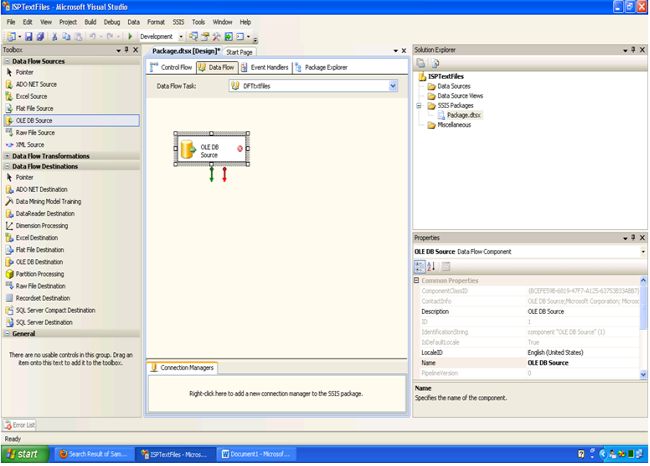Click the OLE DB Source component on canvas
The image size is (650, 466).
coord(211,149)
